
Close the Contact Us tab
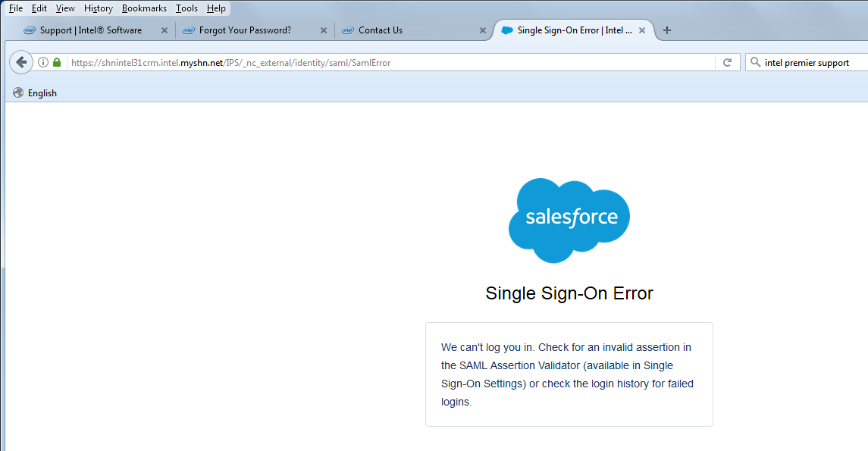click(x=483, y=30)
